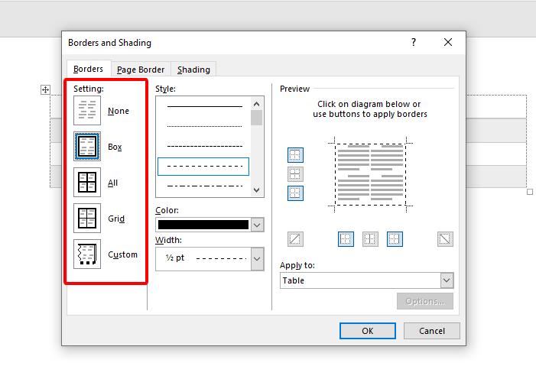Toggle the bottom border button in Preview
This screenshot has height=392, width=536.
point(295,193)
